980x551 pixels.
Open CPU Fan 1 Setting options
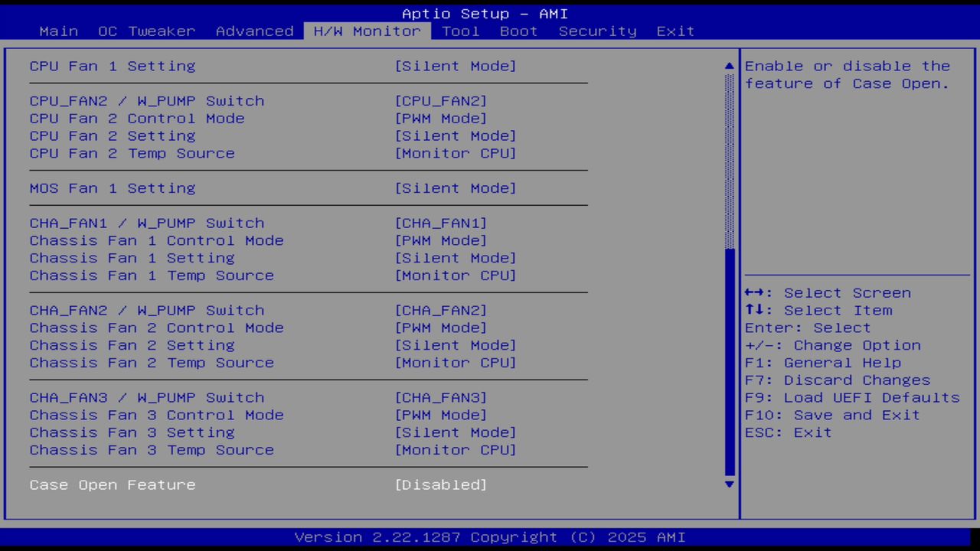point(455,67)
